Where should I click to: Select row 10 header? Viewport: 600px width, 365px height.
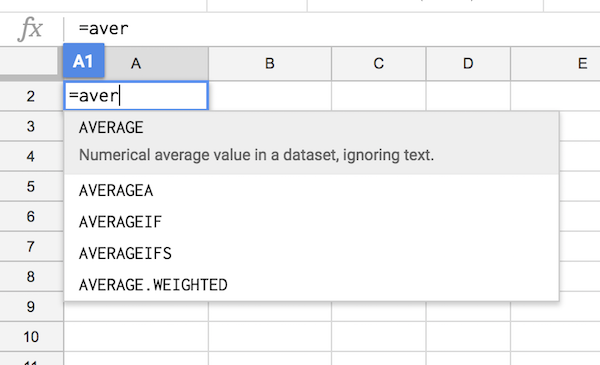[x=31, y=337]
